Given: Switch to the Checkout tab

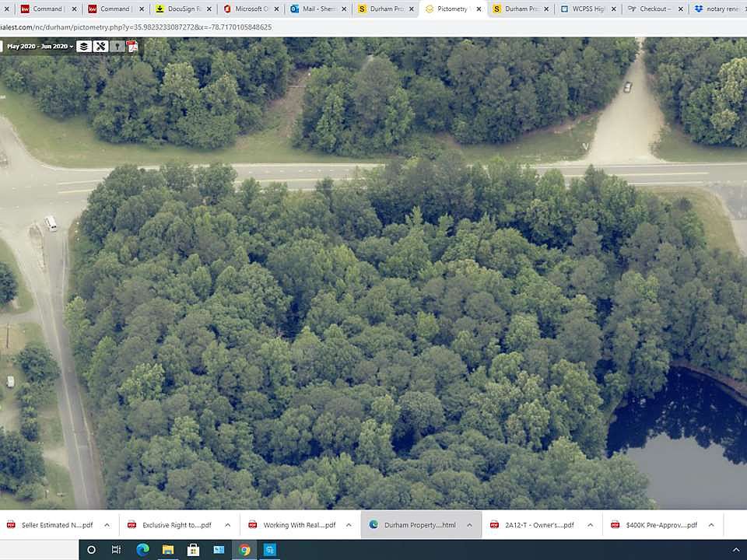Looking at the screenshot, I should point(655,9).
